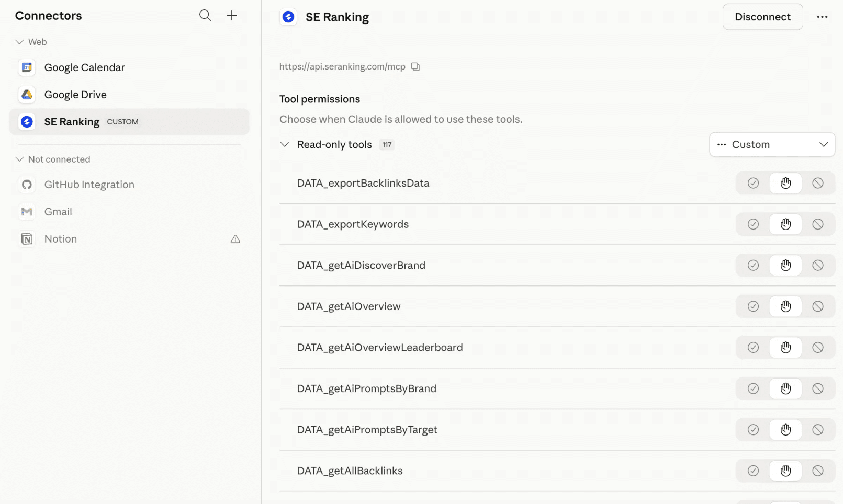Collapse the Web connectors group
This screenshot has height=504, width=843.
19,42
